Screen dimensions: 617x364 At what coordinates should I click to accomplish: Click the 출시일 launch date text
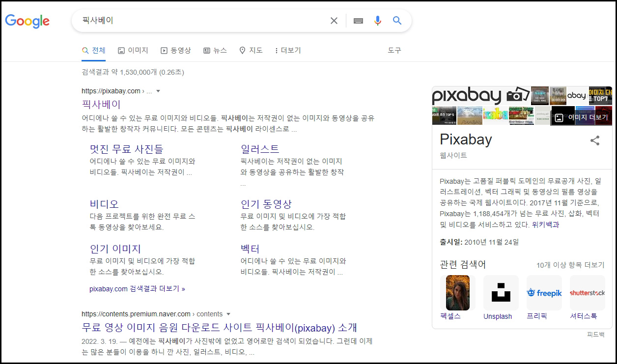479,242
